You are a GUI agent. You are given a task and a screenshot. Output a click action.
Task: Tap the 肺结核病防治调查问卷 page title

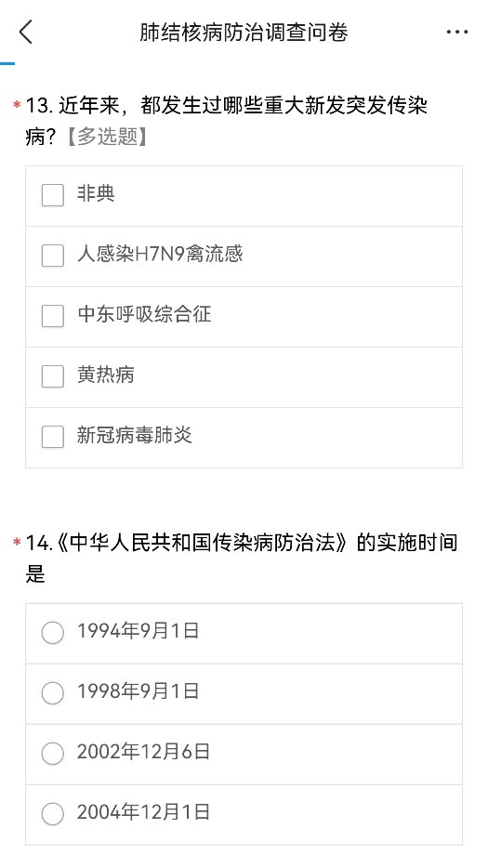(x=244, y=33)
